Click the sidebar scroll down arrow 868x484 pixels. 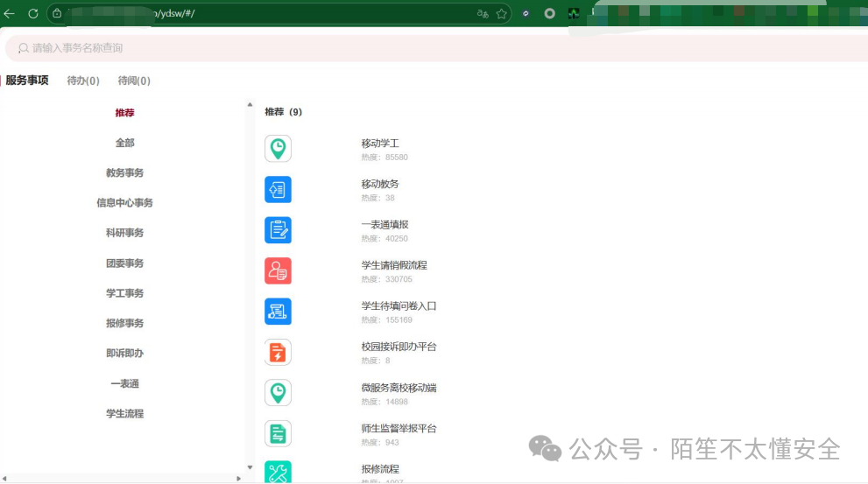tap(250, 467)
